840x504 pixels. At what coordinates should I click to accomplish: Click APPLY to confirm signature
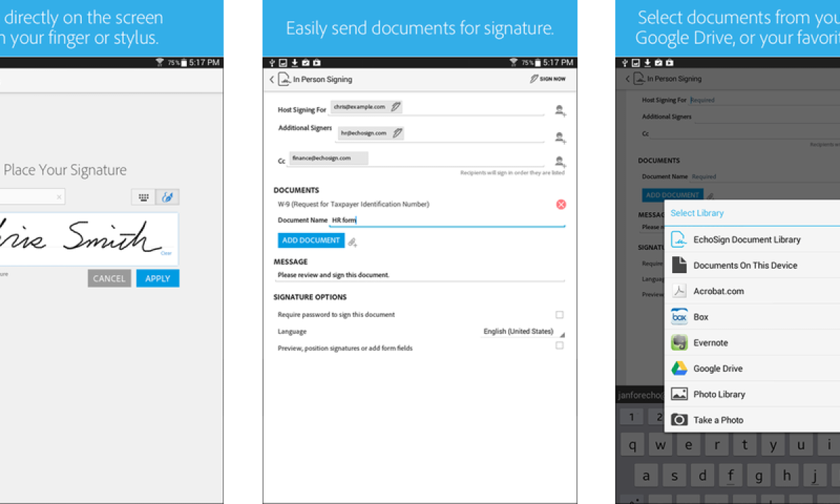pos(157,279)
